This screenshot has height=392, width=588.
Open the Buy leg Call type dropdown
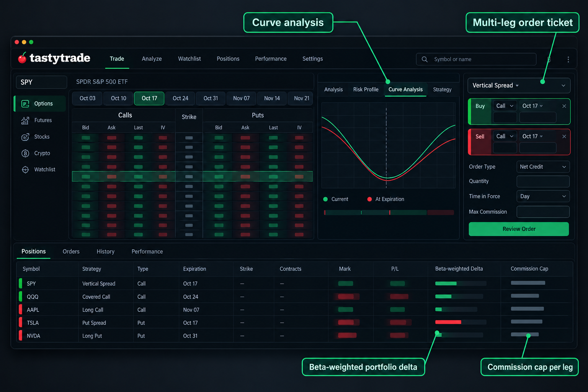pyautogui.click(x=505, y=106)
